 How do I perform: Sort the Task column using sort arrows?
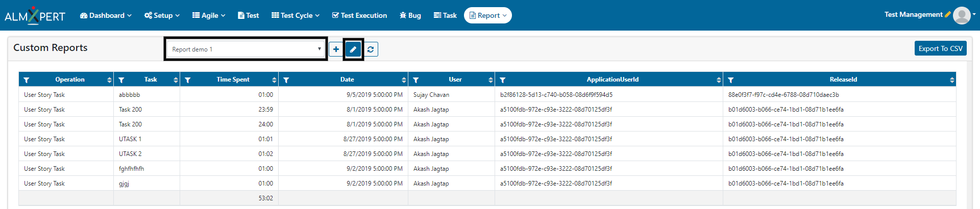pyautogui.click(x=176, y=80)
